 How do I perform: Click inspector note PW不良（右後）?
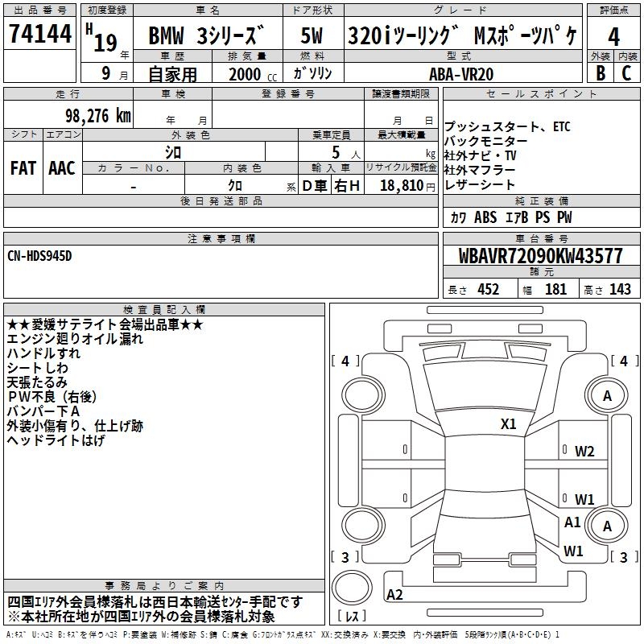(x=52, y=397)
